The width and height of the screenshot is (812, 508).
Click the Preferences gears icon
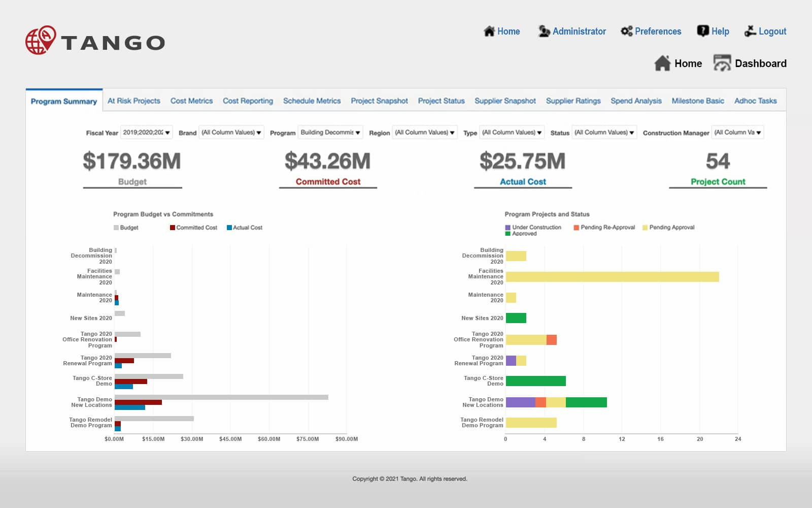pos(626,31)
